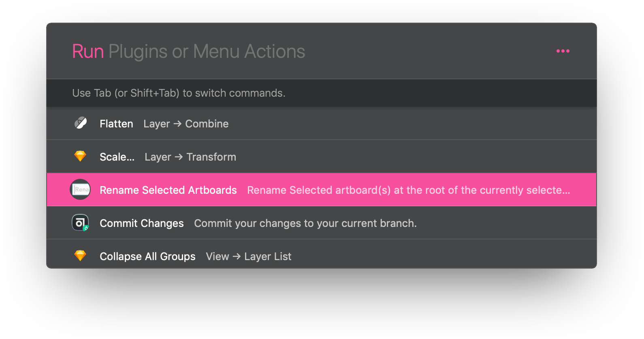
Task: Click the Abstract app icon beside Commit Changes
Action: [80, 223]
